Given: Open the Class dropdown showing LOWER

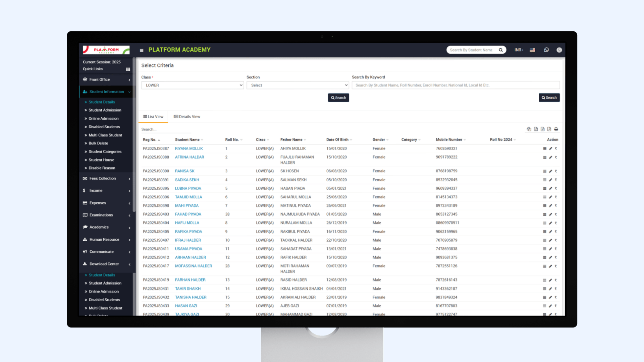Looking at the screenshot, I should tap(193, 85).
